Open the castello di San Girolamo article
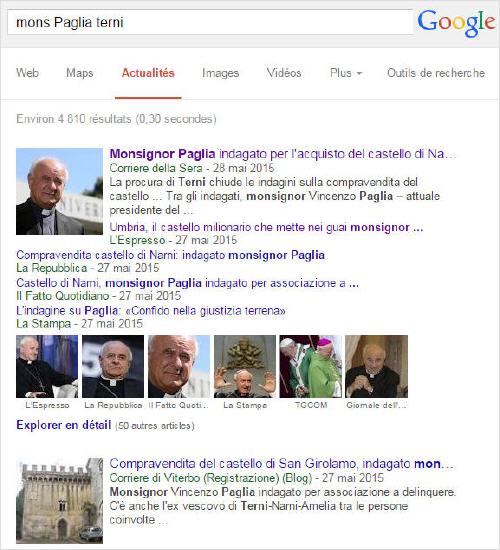500x550 pixels. tap(281, 464)
